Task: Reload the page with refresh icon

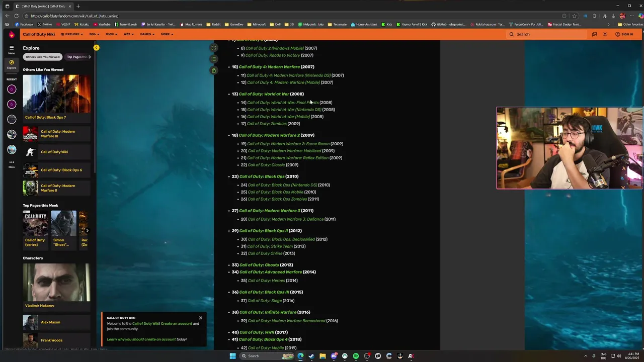Action: [17, 16]
